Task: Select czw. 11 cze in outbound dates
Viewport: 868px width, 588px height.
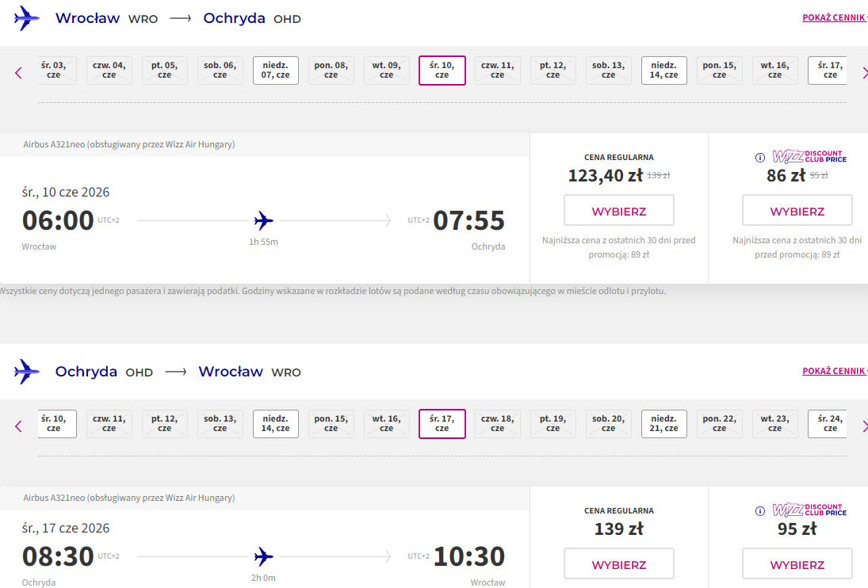Action: pyautogui.click(x=498, y=71)
